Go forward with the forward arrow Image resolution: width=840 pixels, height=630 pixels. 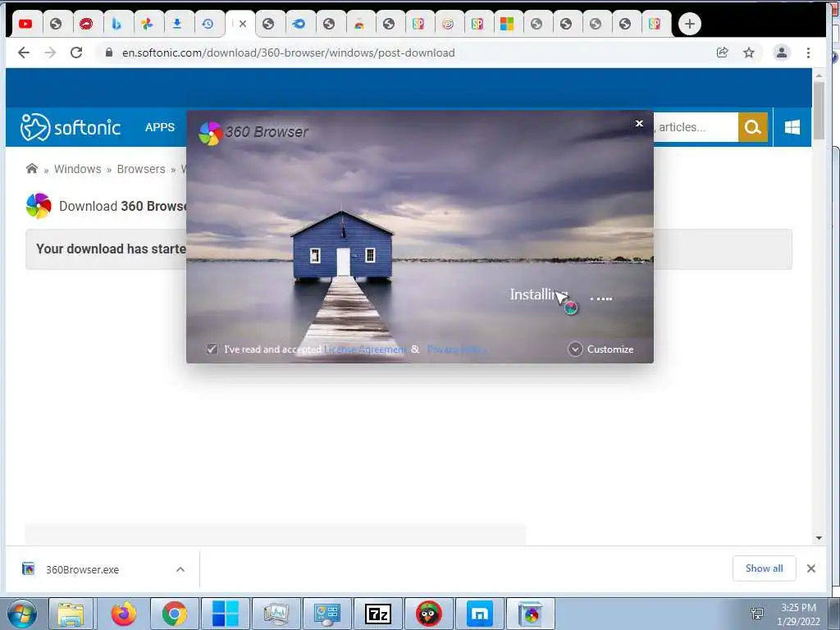pyautogui.click(x=50, y=52)
